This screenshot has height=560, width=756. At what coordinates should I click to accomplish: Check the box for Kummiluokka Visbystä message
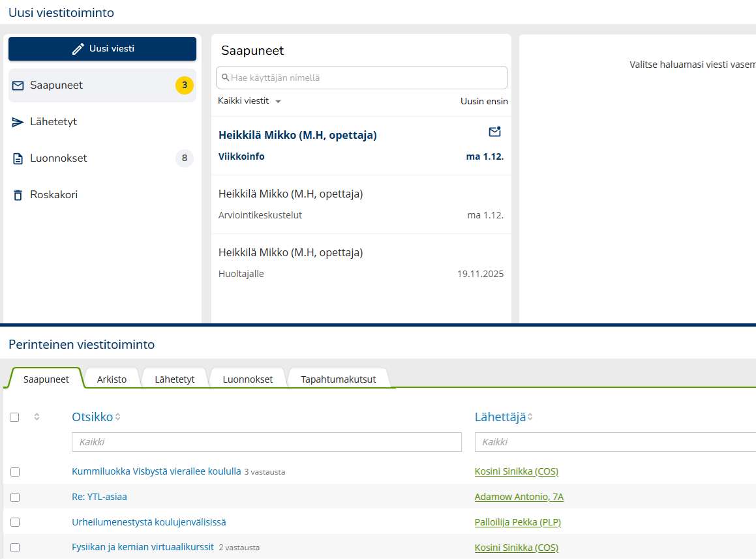tap(15, 471)
